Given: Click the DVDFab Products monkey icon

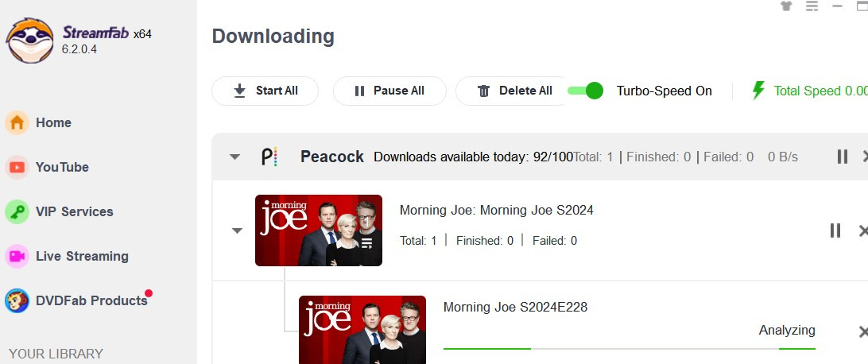Looking at the screenshot, I should (17, 301).
